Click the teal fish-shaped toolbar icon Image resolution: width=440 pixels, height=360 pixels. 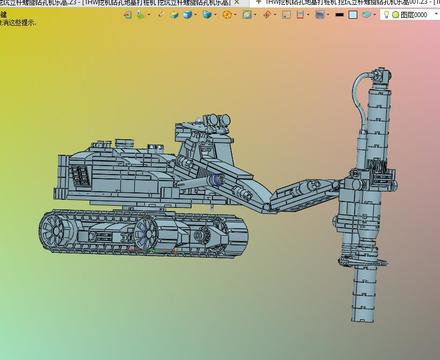click(367, 15)
